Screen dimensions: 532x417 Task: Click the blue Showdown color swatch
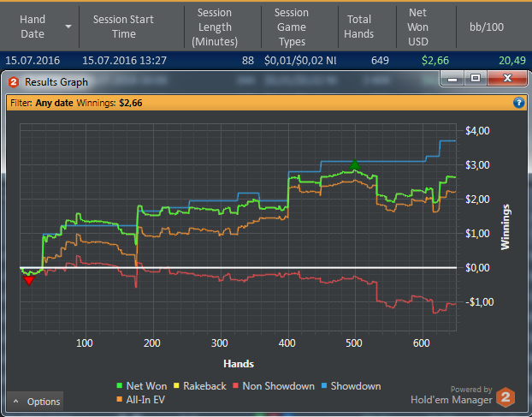tap(323, 385)
